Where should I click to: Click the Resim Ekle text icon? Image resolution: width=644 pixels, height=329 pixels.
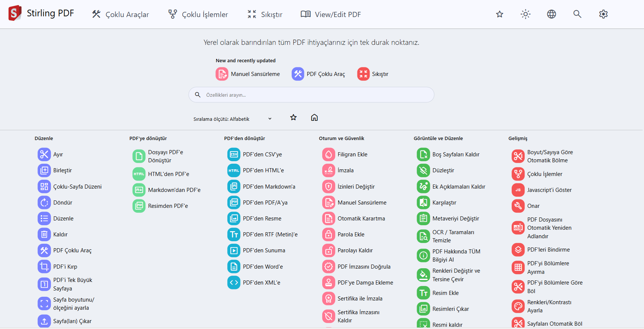pos(423,293)
